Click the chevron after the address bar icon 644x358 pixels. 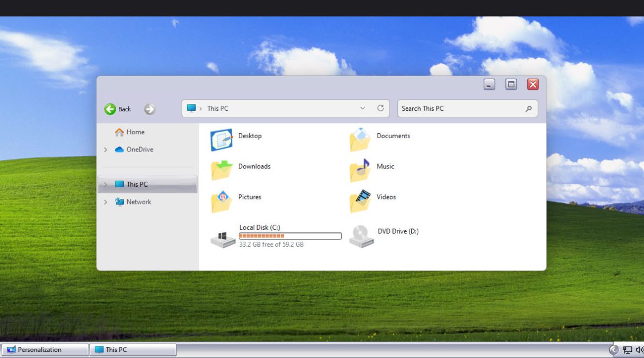click(200, 109)
